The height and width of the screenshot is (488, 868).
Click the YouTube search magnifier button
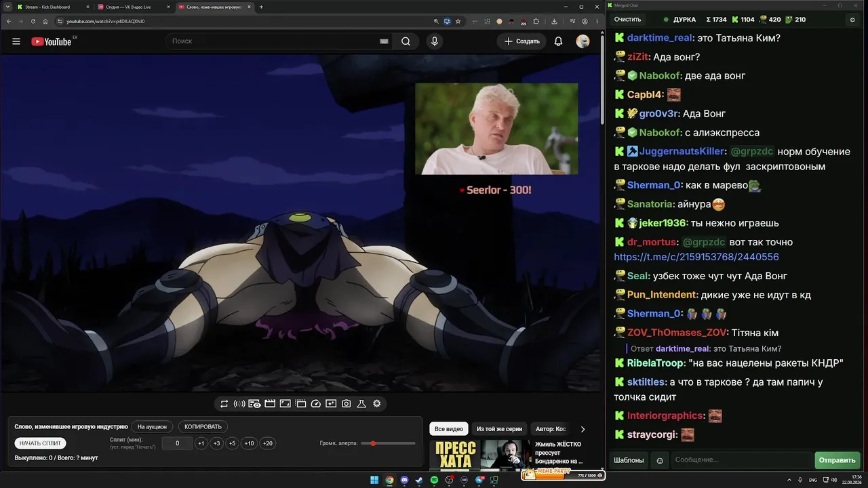[x=406, y=41]
